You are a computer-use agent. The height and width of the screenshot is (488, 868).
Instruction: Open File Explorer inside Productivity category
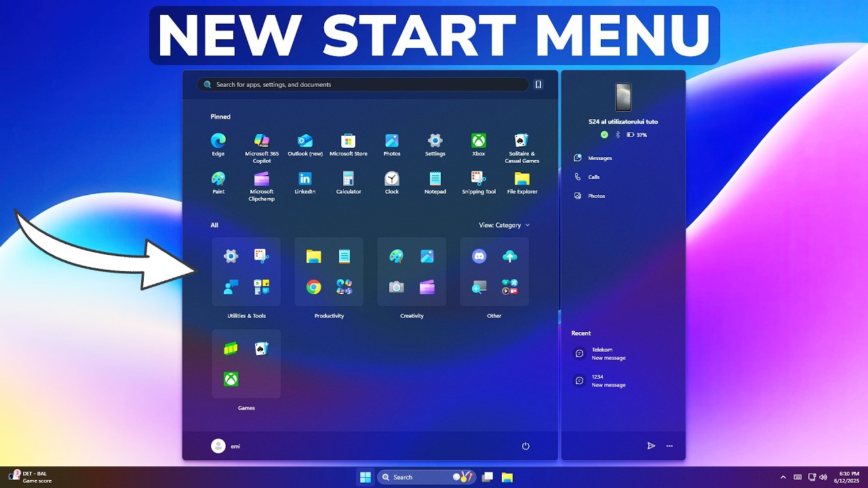(313, 256)
